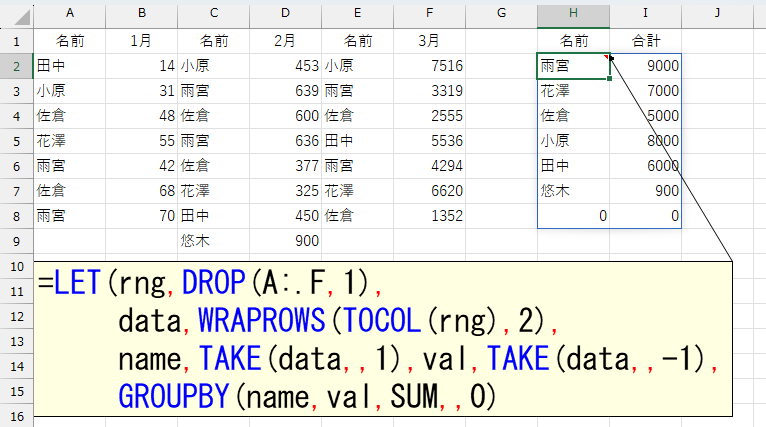Viewport: 766px width, 427px height.
Task: Select cell I2 with value 9000
Action: point(645,66)
